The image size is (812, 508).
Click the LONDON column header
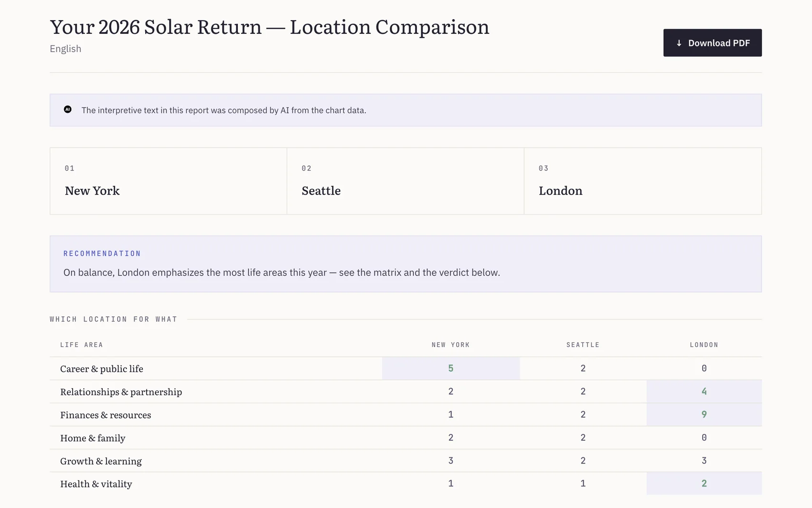704,345
